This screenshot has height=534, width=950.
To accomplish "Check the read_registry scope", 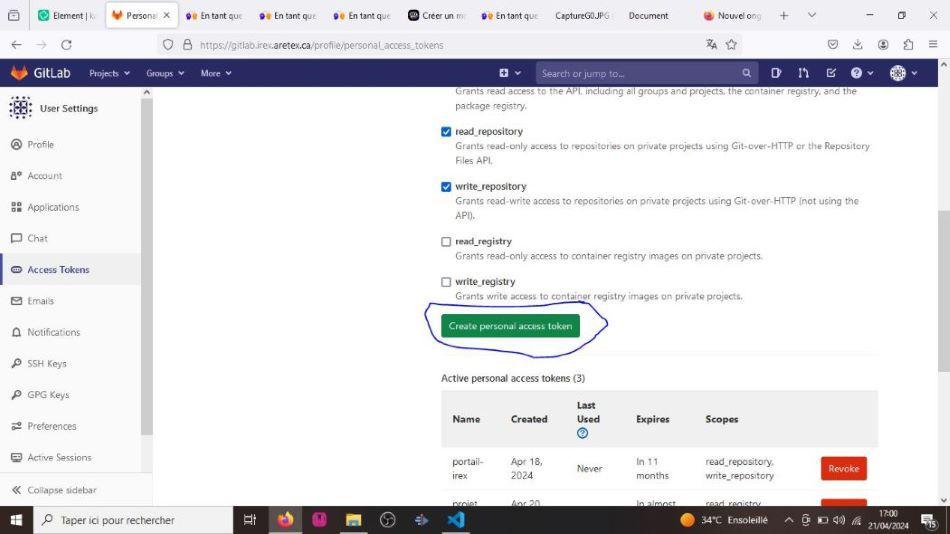I will point(446,242).
